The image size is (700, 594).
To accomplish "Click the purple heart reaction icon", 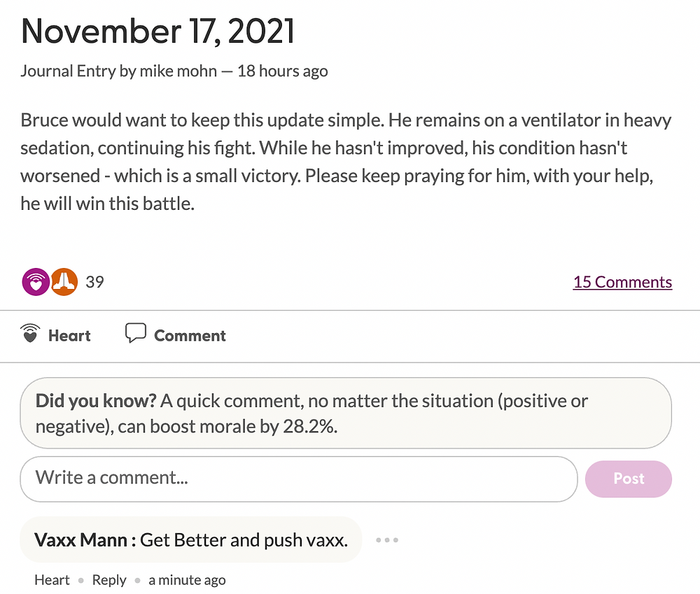I will point(36,282).
